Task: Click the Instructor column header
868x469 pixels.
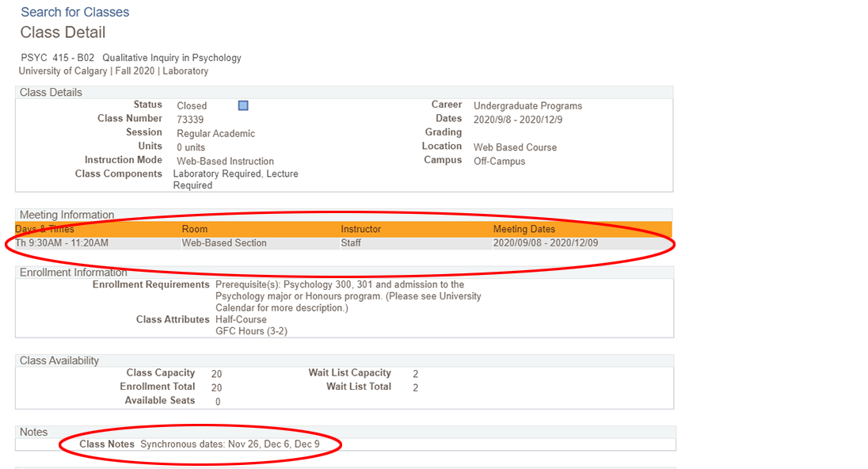Action: click(x=360, y=229)
